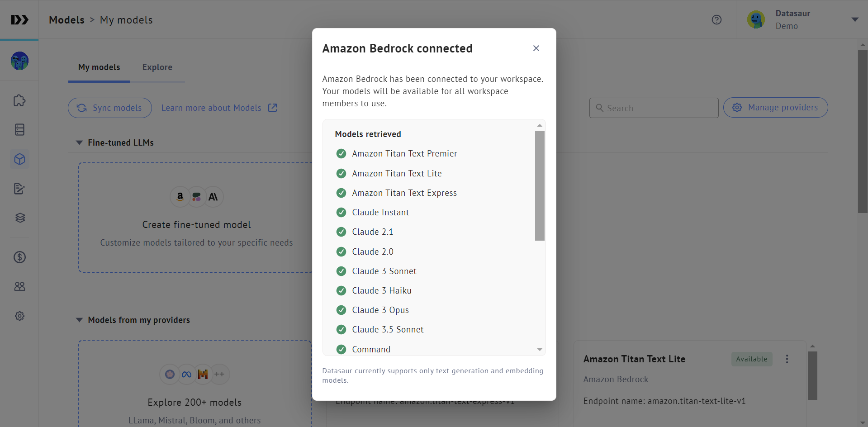Open the stacked layers sidebar icon
Viewport: 868px width, 427px height.
19,218
